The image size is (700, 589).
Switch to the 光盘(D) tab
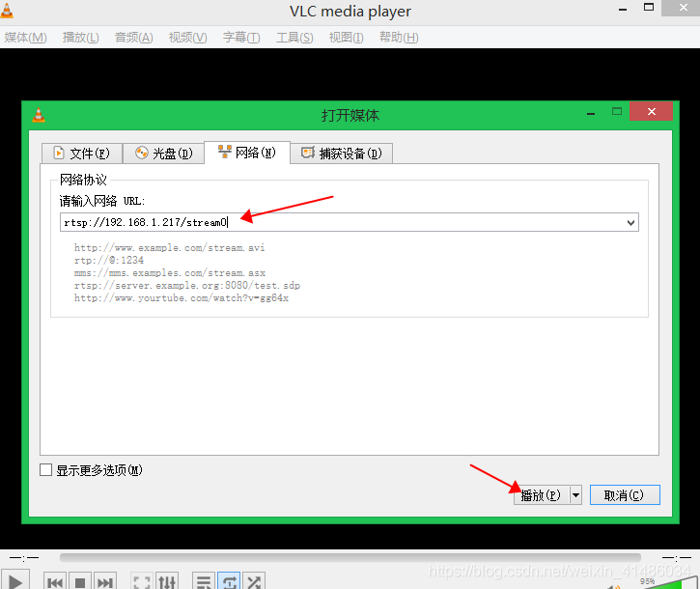point(163,154)
